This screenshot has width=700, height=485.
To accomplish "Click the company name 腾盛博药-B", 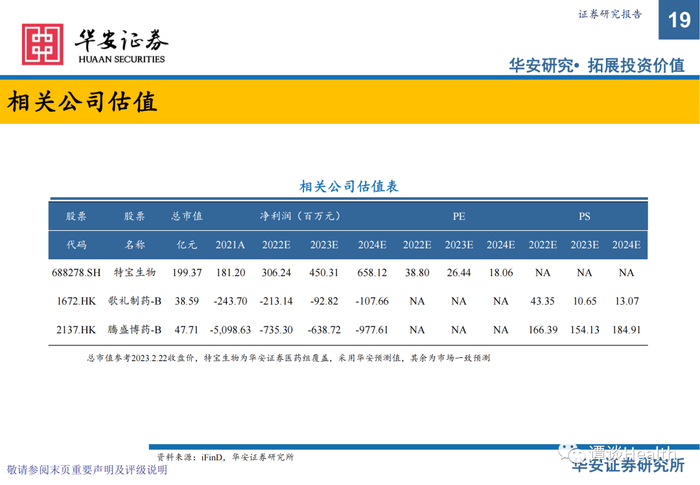I will (x=134, y=330).
